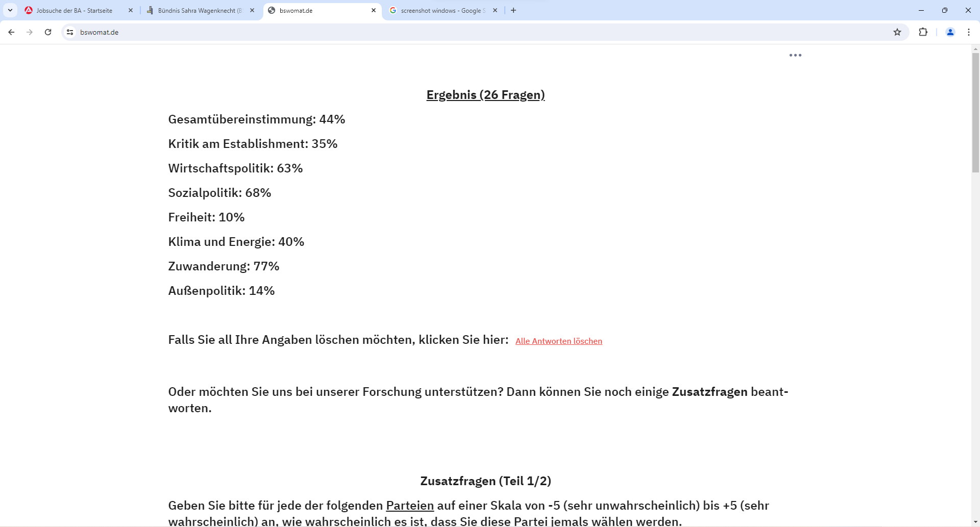Screen dimensions: 980x527
Task: Open the Extensions puzzle icon
Action: click(923, 32)
